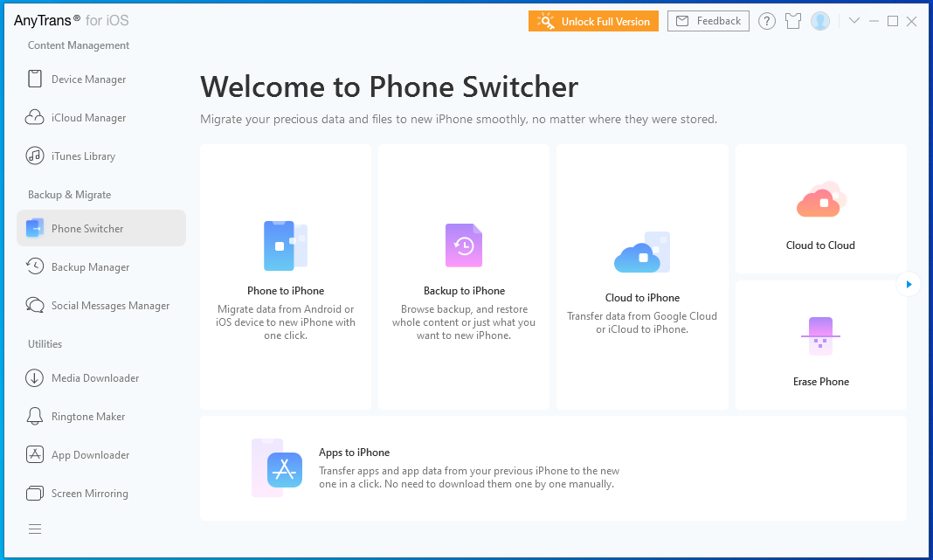Open Media Downloader utility
The height and width of the screenshot is (560, 933).
[x=101, y=378]
